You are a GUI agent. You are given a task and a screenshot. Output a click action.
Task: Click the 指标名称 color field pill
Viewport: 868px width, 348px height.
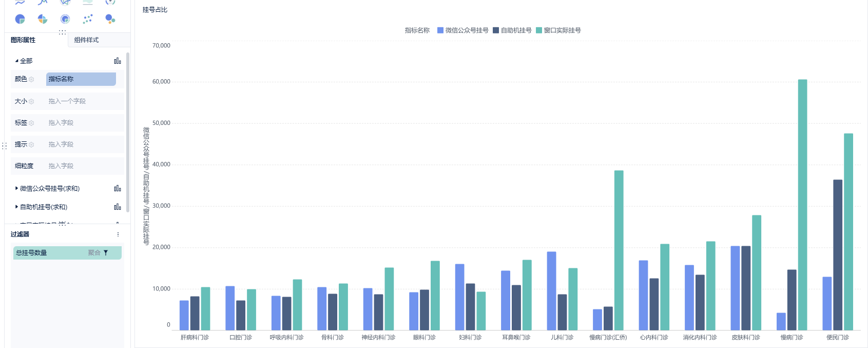(81, 79)
